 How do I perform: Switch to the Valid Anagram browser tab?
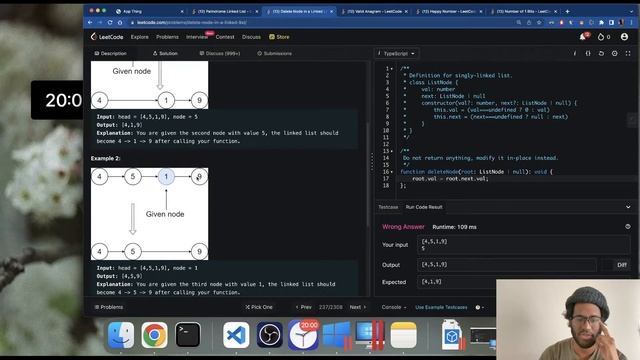point(374,11)
